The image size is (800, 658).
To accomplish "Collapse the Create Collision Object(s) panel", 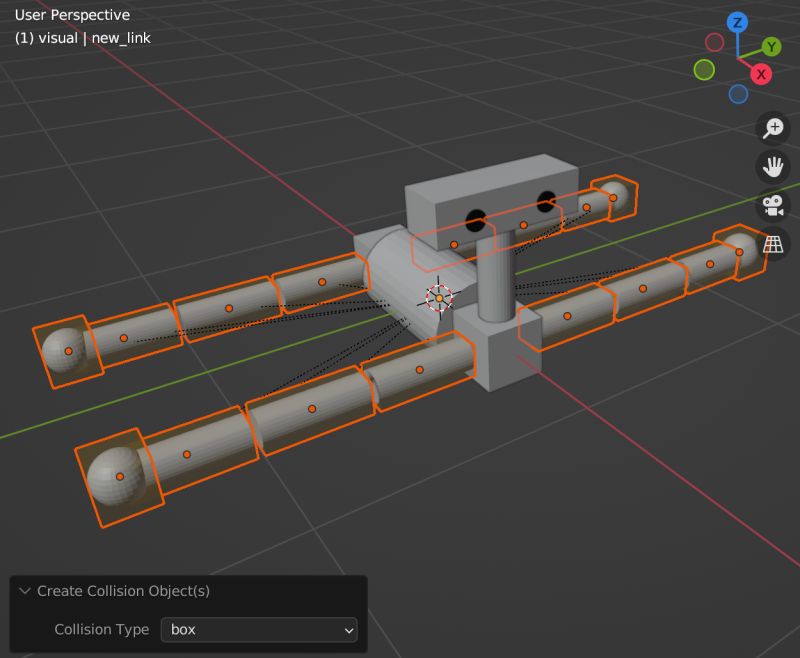I will coord(25,591).
